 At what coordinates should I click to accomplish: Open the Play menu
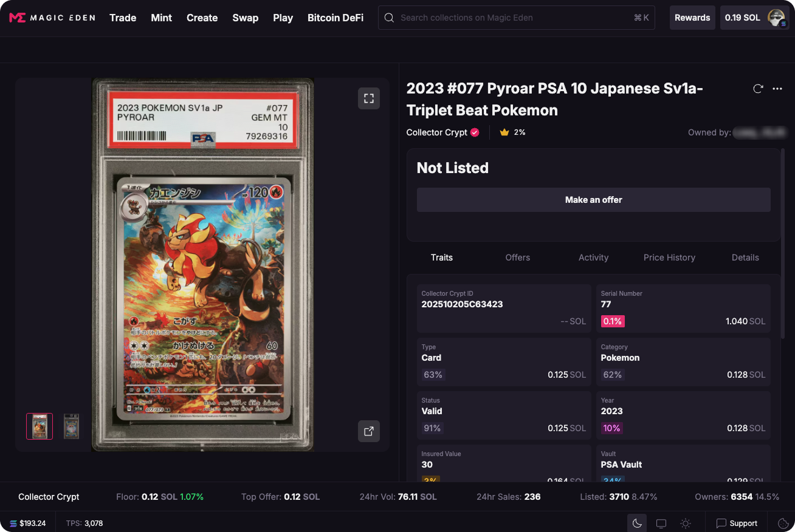pyautogui.click(x=283, y=18)
